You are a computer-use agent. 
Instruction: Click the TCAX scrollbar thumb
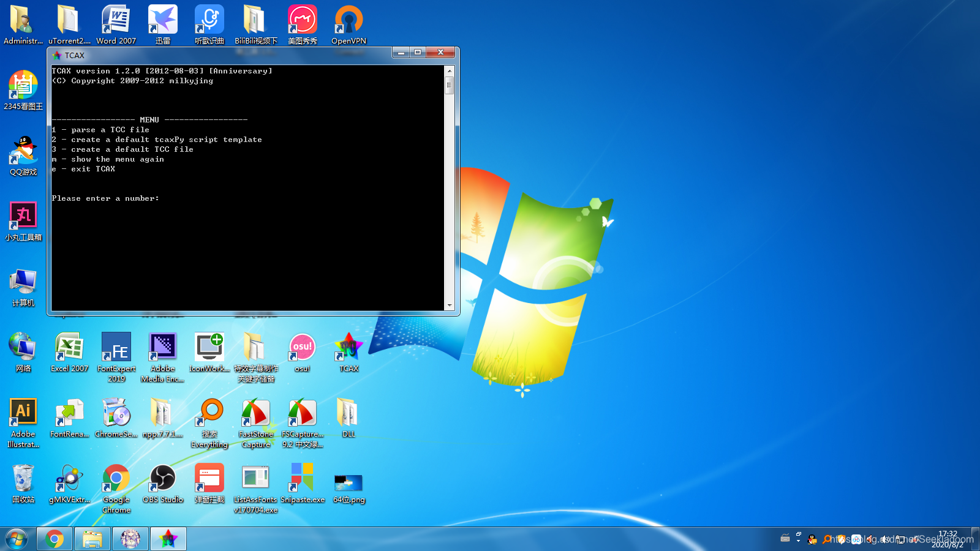450,85
